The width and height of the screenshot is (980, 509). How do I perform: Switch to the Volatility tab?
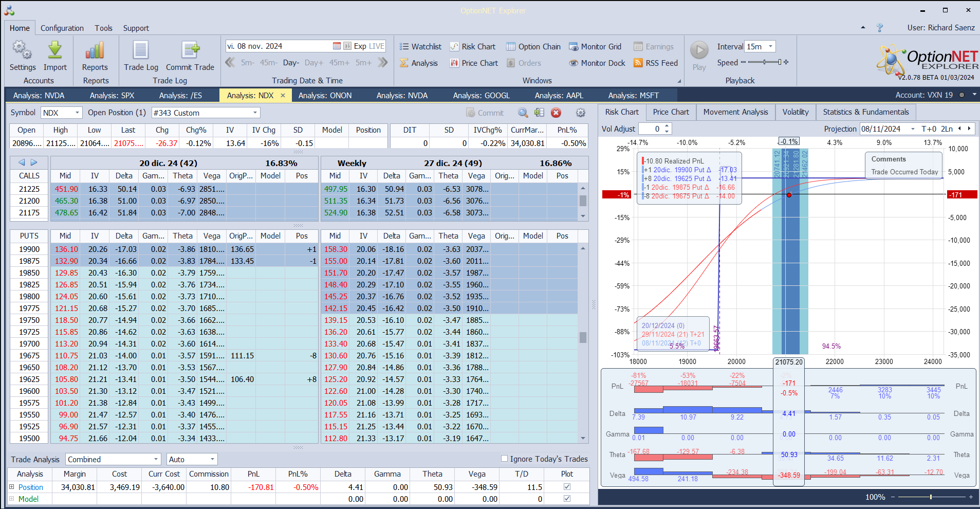[795, 112]
